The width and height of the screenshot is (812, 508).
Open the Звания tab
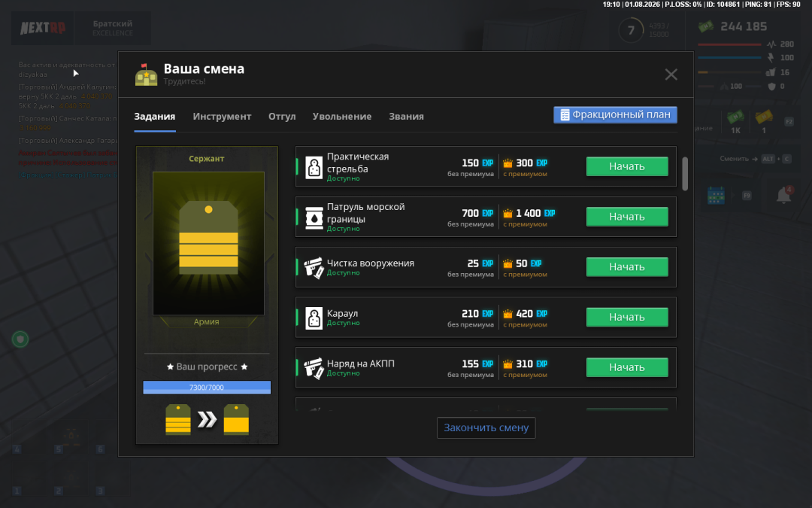(x=406, y=117)
